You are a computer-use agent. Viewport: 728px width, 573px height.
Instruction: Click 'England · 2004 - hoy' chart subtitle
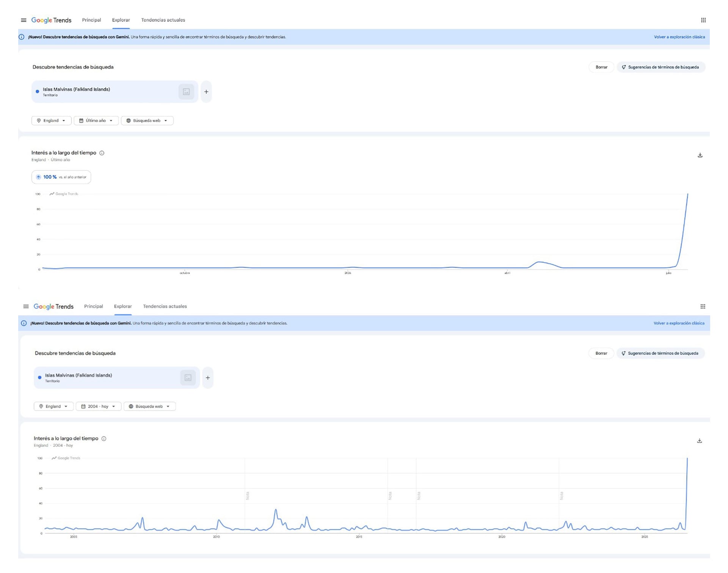tap(53, 445)
